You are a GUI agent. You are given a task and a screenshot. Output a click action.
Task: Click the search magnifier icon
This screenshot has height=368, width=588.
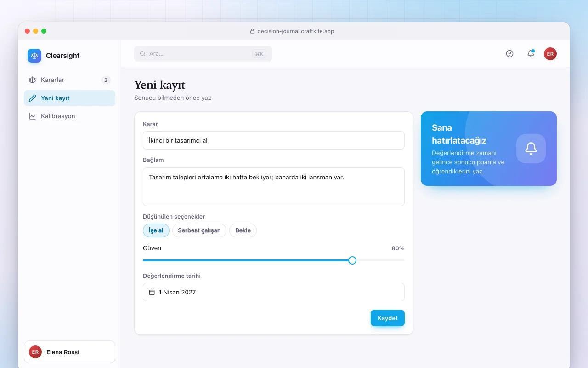tap(143, 54)
